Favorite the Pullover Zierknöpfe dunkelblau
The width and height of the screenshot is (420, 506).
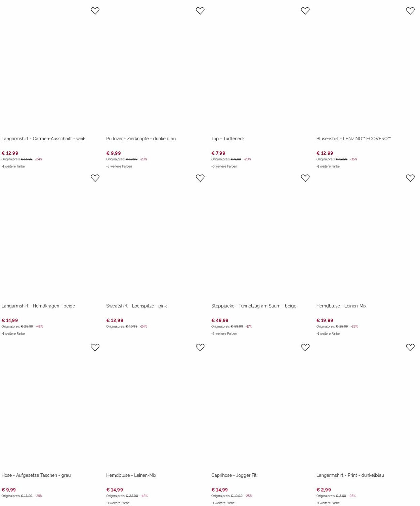(x=200, y=11)
